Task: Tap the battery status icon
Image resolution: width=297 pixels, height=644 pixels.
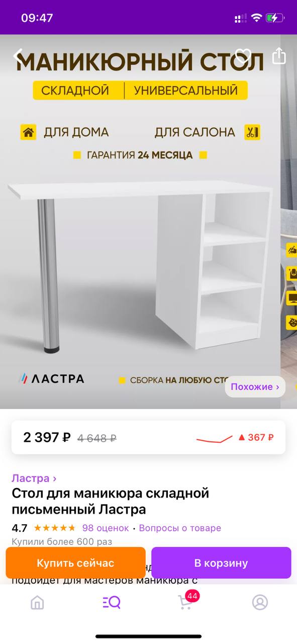Action: (x=275, y=18)
